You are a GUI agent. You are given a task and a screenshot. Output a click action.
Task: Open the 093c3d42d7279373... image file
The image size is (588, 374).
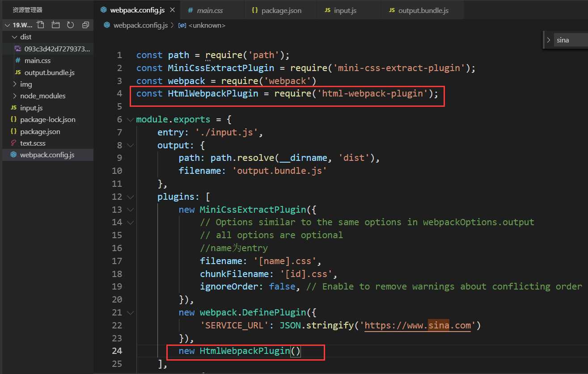[57, 49]
